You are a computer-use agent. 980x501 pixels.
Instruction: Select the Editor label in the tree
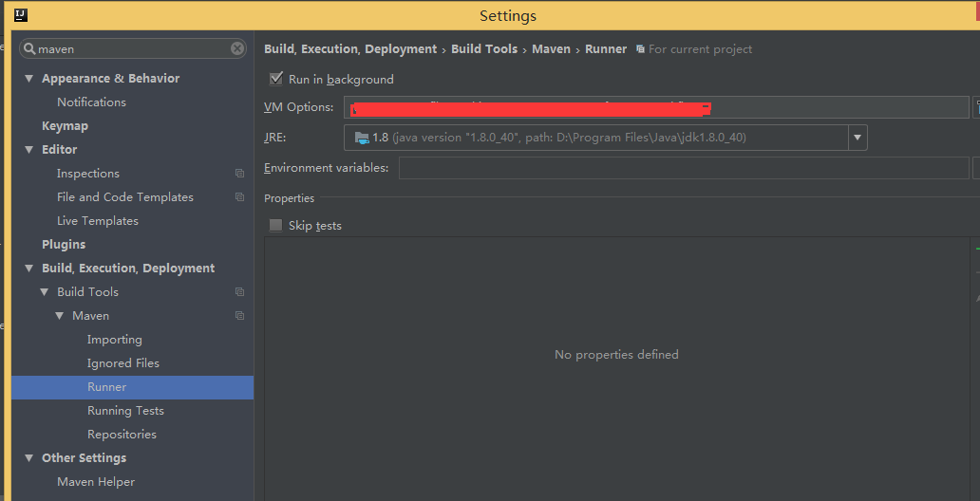[60, 149]
